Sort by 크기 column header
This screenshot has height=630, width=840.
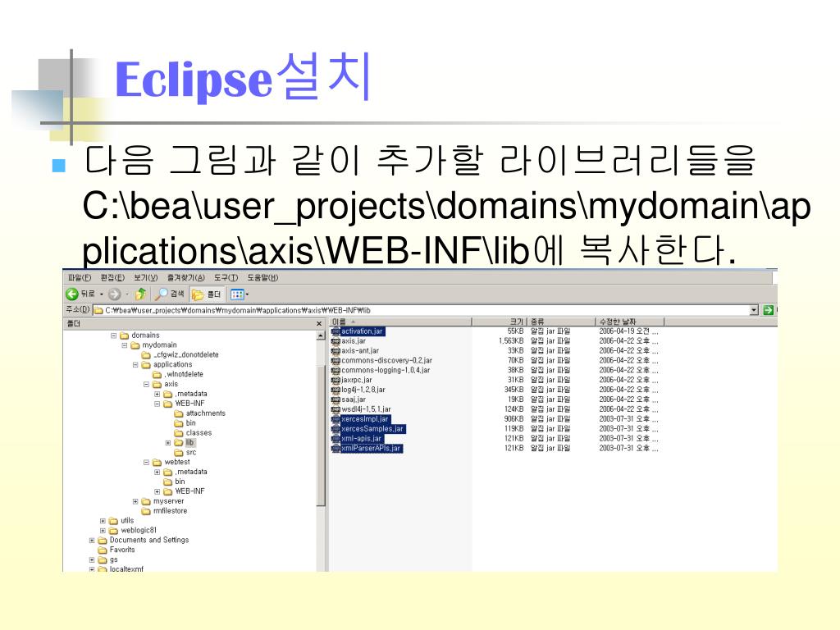(500, 322)
